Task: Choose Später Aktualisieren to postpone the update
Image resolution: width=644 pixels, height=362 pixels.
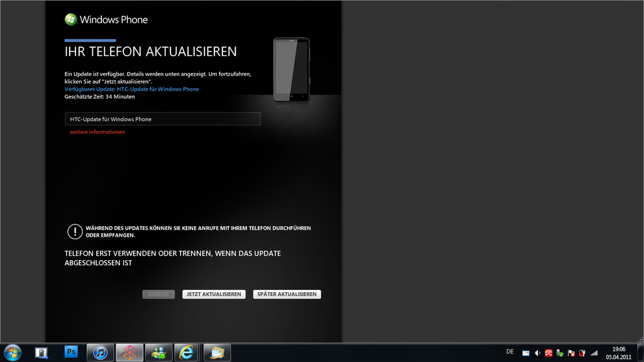Action: 287,294
